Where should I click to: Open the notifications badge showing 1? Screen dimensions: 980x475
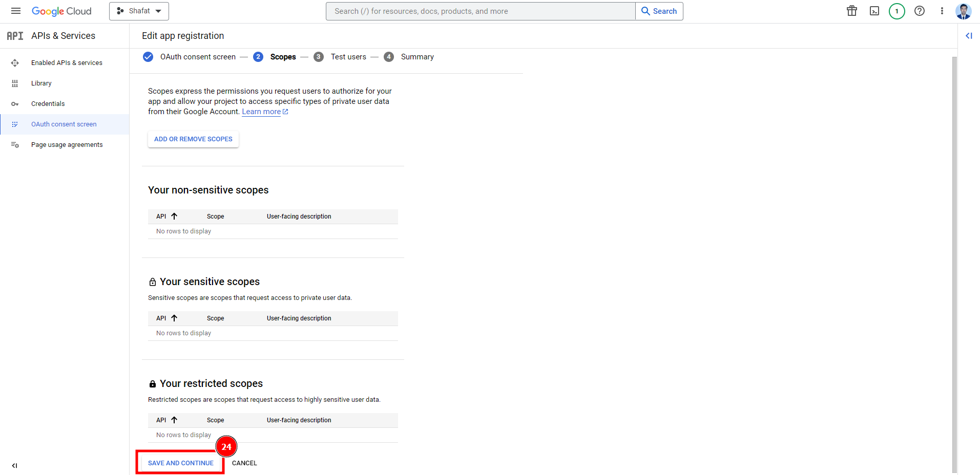pyautogui.click(x=896, y=11)
